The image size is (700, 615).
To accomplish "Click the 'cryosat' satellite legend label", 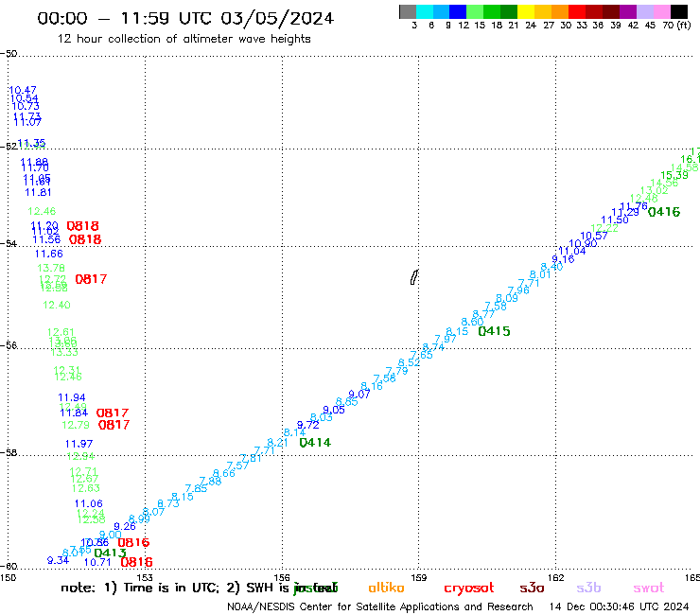I will [x=469, y=588].
